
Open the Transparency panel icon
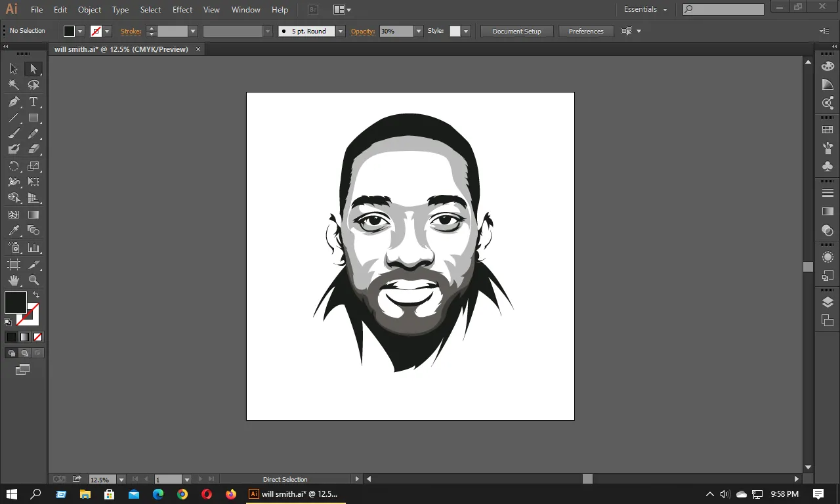pyautogui.click(x=828, y=230)
